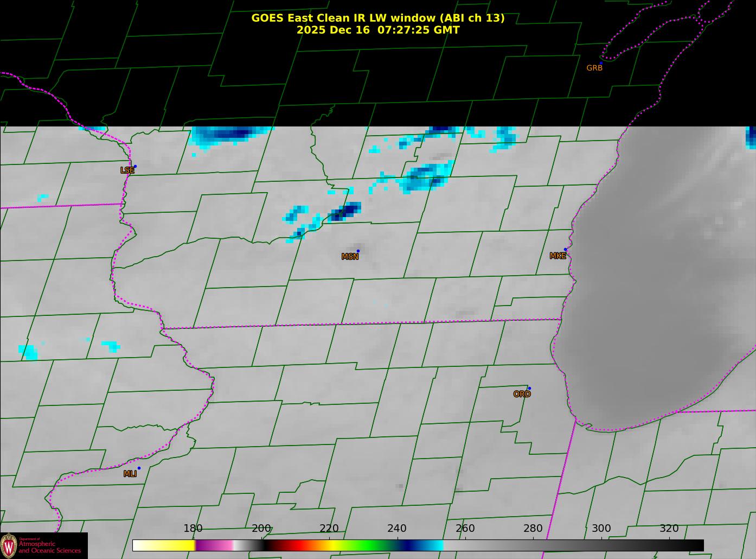Click the MKE station marker

(565, 250)
